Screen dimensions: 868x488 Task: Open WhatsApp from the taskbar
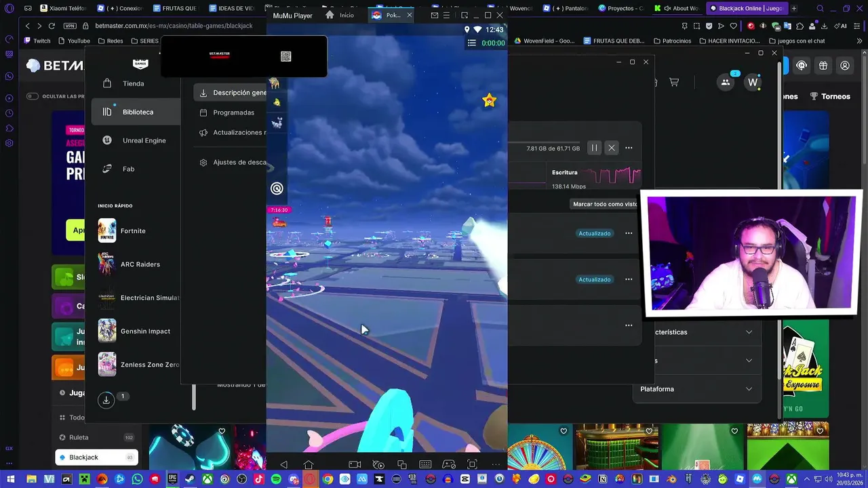[138, 479]
